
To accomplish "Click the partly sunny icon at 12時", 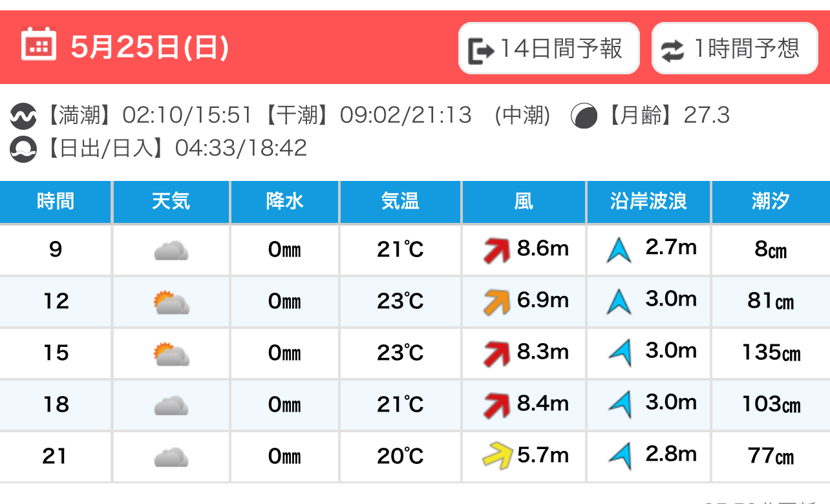I will [171, 302].
